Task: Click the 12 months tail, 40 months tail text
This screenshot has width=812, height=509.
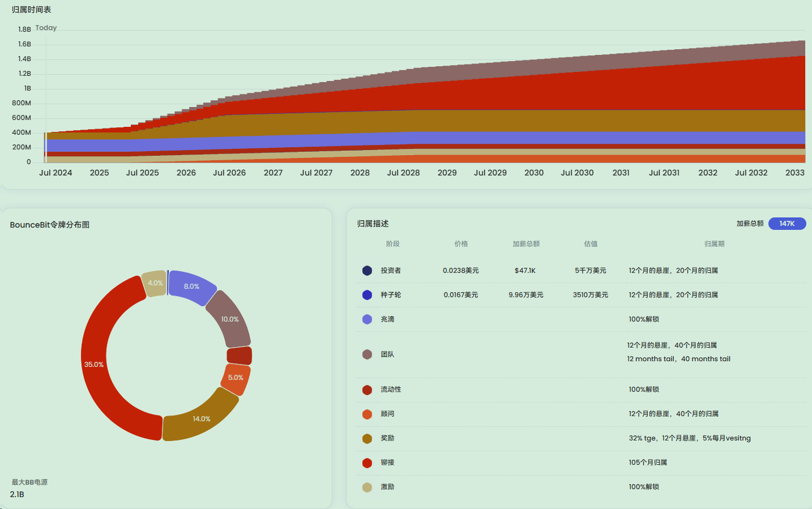Action: coord(679,359)
